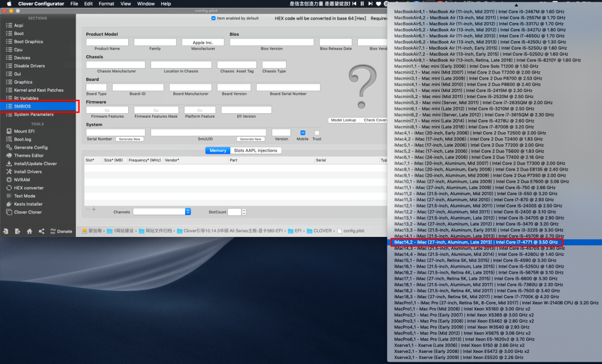Open the Help menu
The image size is (602, 364).
[x=166, y=4]
